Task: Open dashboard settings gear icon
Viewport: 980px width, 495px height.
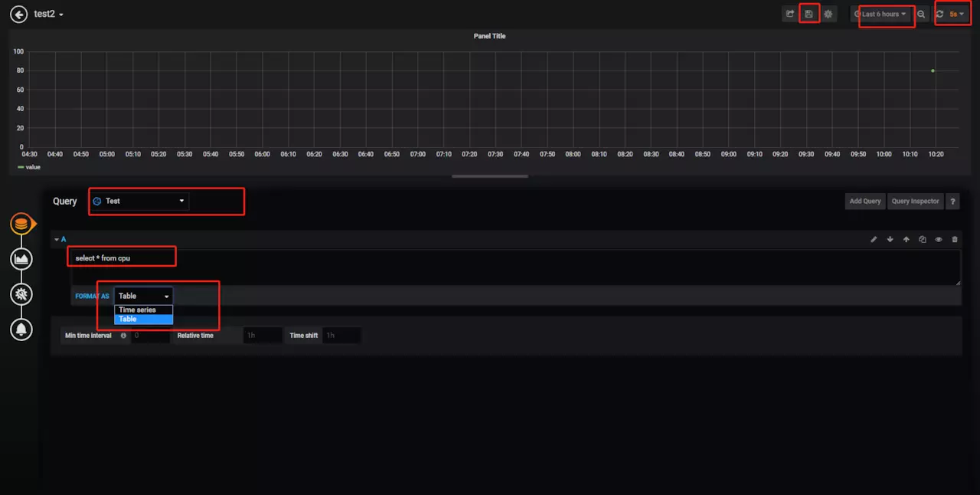Action: [828, 14]
